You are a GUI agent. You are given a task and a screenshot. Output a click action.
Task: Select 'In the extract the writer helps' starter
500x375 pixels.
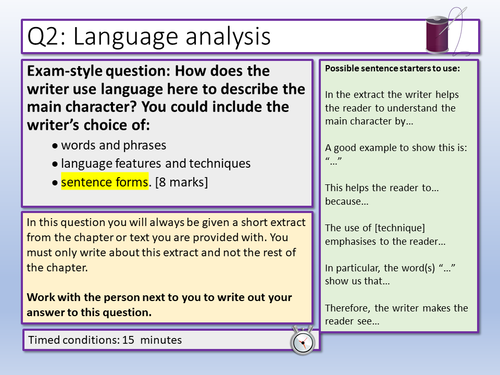[x=392, y=95]
